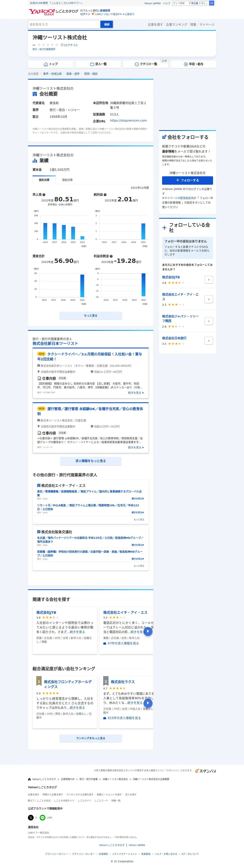Image resolution: width=244 pixels, height=868 pixels.
Task: Open the マイページの配信設定 link
Action: pyautogui.click(x=177, y=198)
